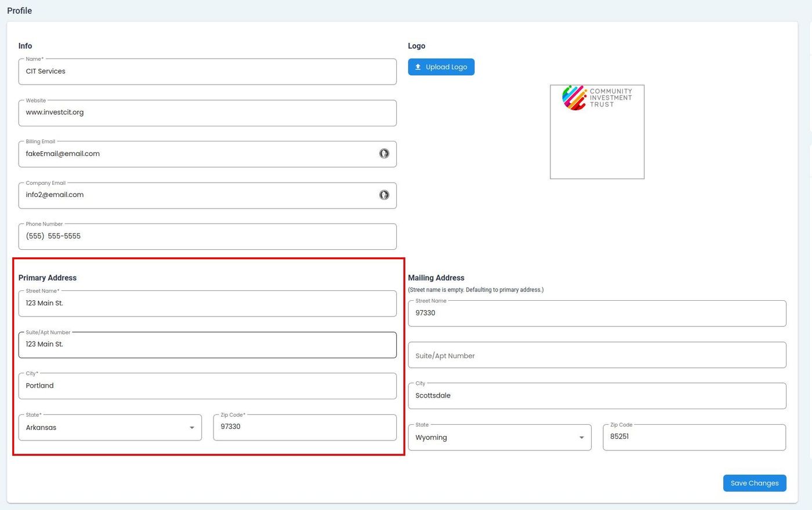Focus the Name field with CIT Services
Screen dimensions: 812x510
coord(207,72)
